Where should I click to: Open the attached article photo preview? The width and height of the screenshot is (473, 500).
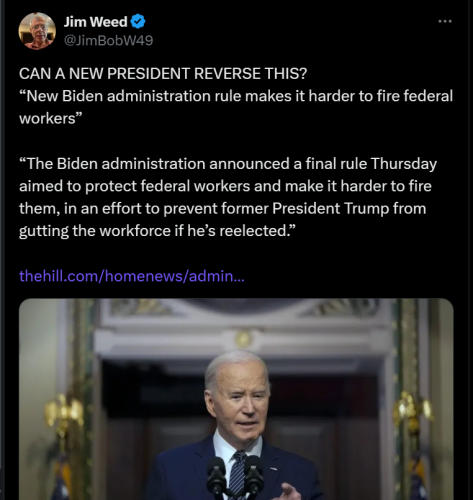236,399
